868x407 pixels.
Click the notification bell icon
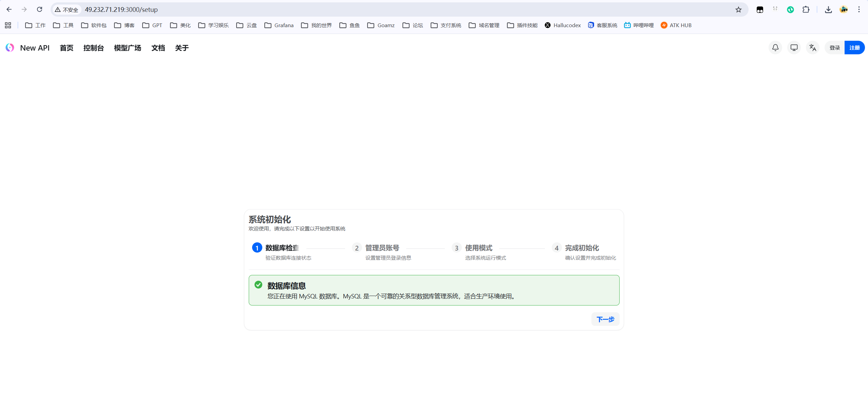point(775,48)
